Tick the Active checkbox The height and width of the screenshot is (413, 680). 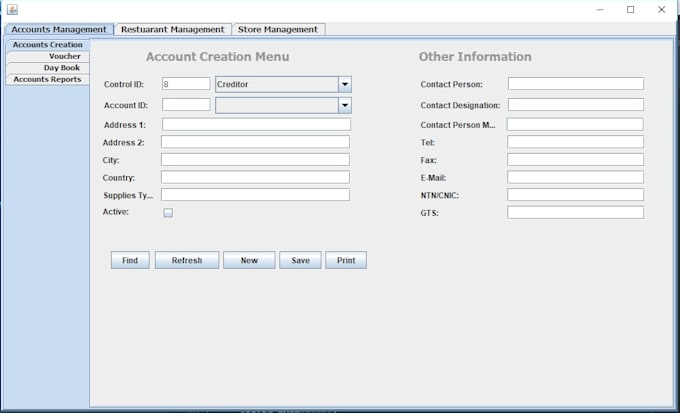168,213
